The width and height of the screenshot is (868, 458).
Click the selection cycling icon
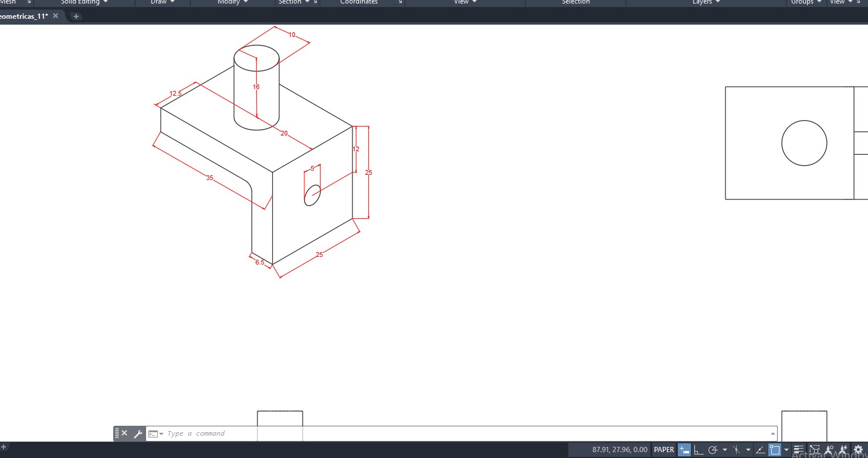coord(815,450)
